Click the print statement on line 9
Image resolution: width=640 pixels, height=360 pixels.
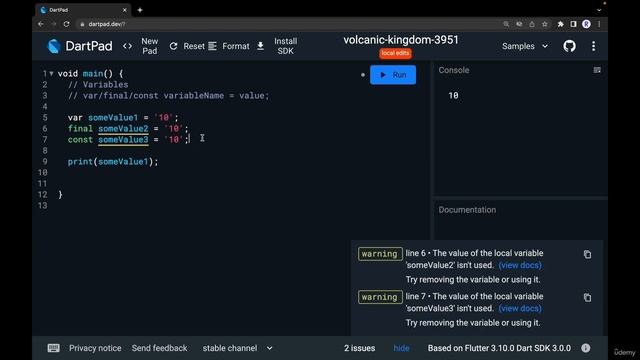click(x=113, y=162)
